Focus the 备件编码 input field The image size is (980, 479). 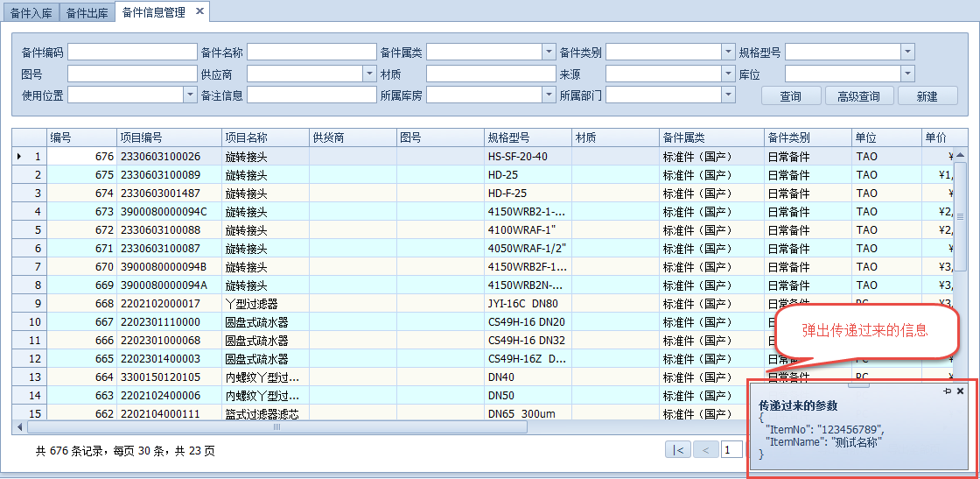click(x=132, y=53)
